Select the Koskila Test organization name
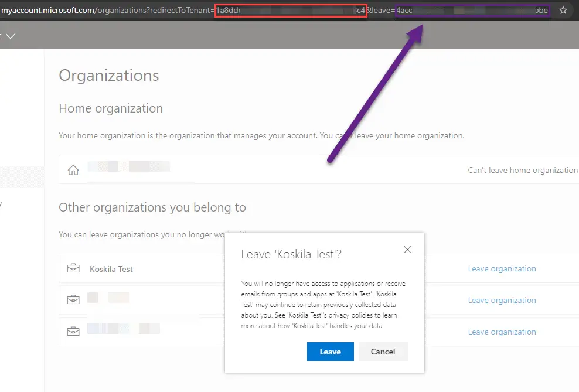 click(x=111, y=269)
